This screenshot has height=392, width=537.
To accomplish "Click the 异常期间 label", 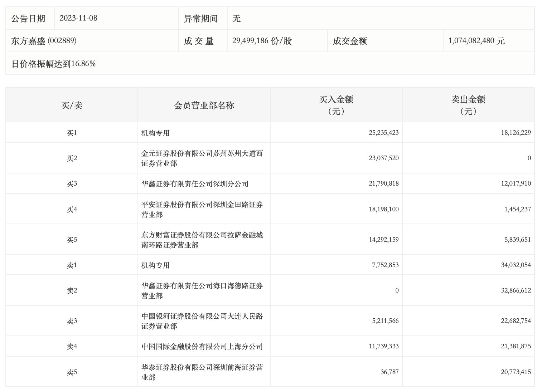I will click(x=200, y=18).
